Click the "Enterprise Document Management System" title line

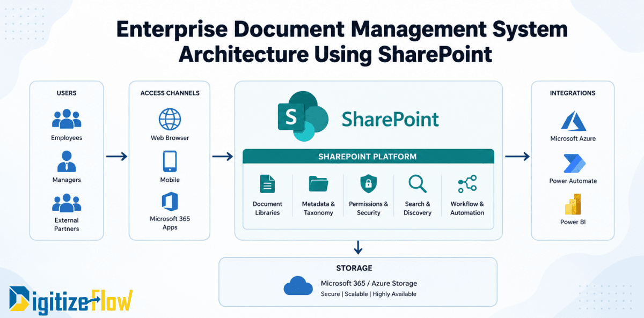[x=342, y=30]
